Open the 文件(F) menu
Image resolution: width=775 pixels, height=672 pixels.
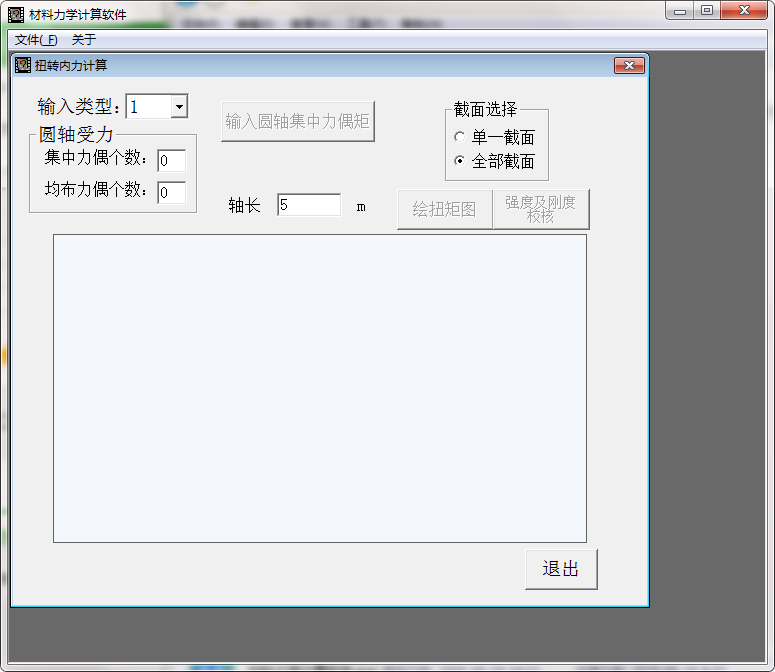tap(36, 40)
